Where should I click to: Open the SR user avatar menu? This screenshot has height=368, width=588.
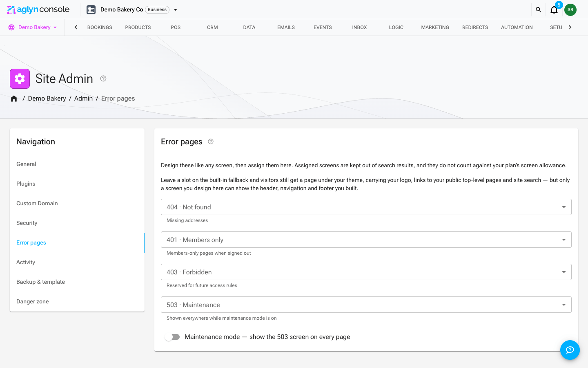click(570, 10)
